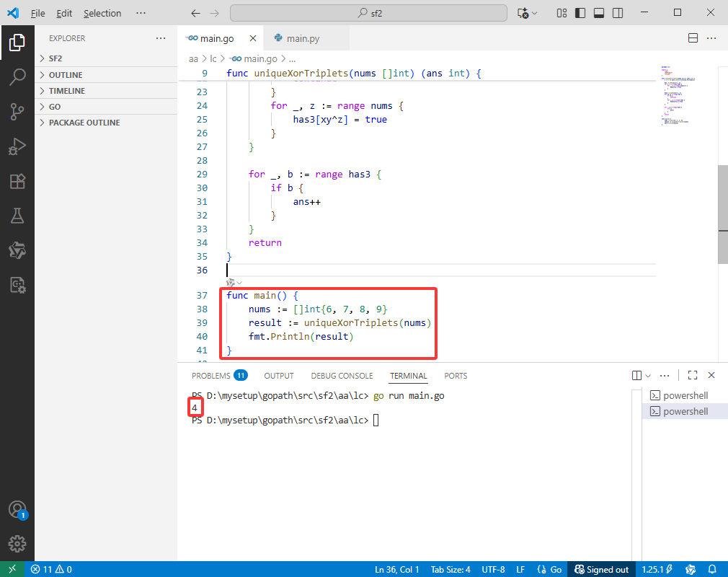Open the Manage settings gear
The width and height of the screenshot is (728, 577).
17,544
